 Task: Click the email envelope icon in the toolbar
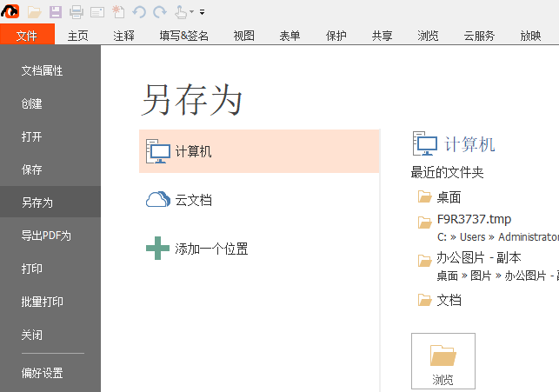[x=97, y=12]
